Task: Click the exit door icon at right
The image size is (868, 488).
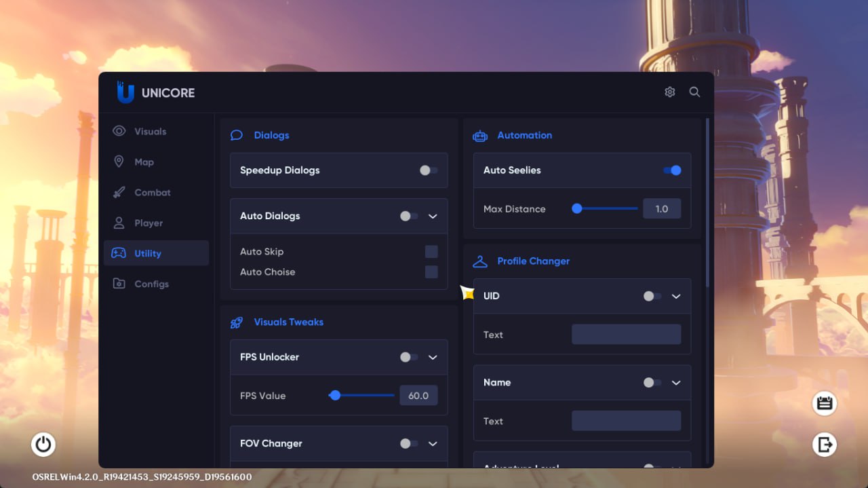Action: pyautogui.click(x=825, y=445)
